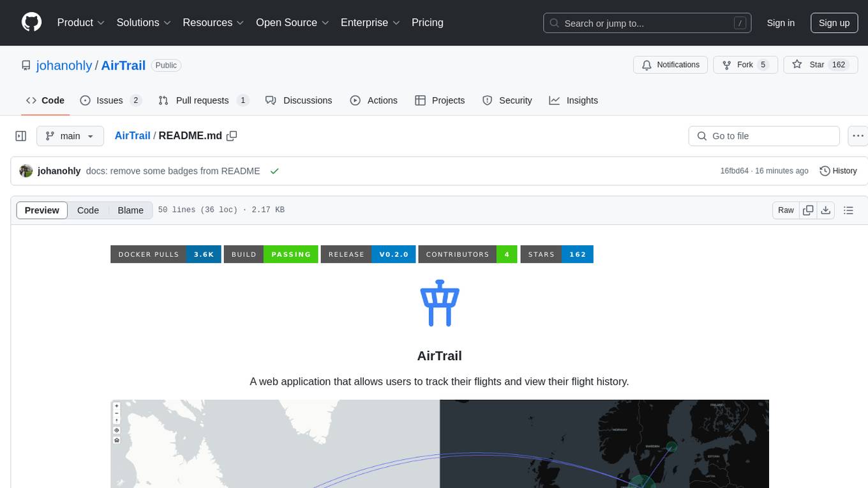Click the Docker Pulls 3.6K badge
The width and height of the screenshot is (868, 488).
coord(166,254)
